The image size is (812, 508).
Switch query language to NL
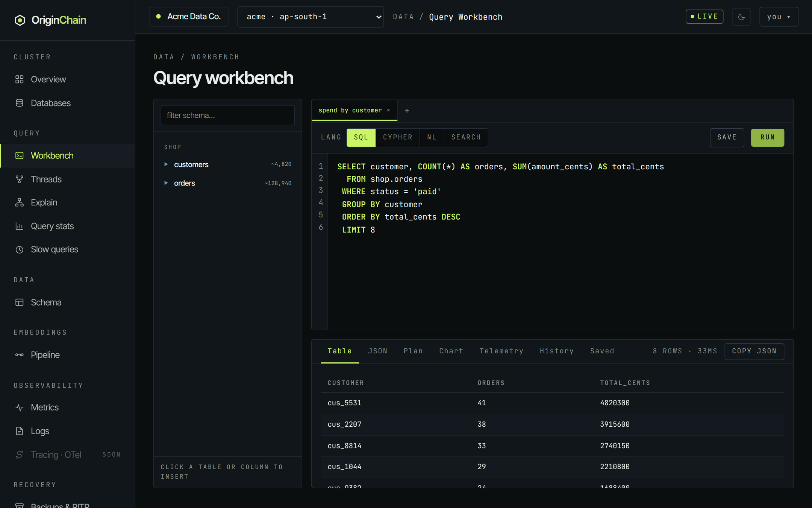(432, 137)
